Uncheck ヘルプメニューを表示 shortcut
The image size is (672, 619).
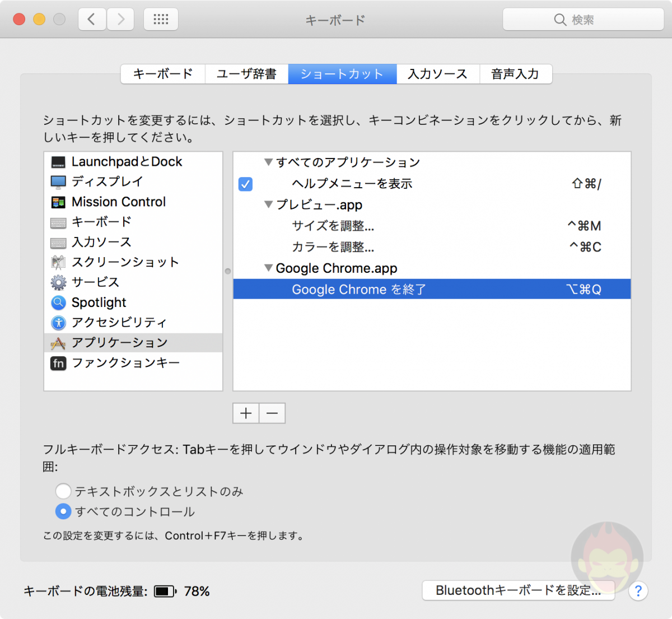245,184
